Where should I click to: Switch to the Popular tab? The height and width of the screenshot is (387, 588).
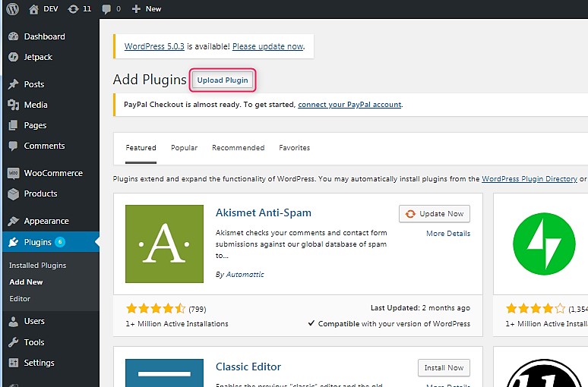(x=184, y=148)
